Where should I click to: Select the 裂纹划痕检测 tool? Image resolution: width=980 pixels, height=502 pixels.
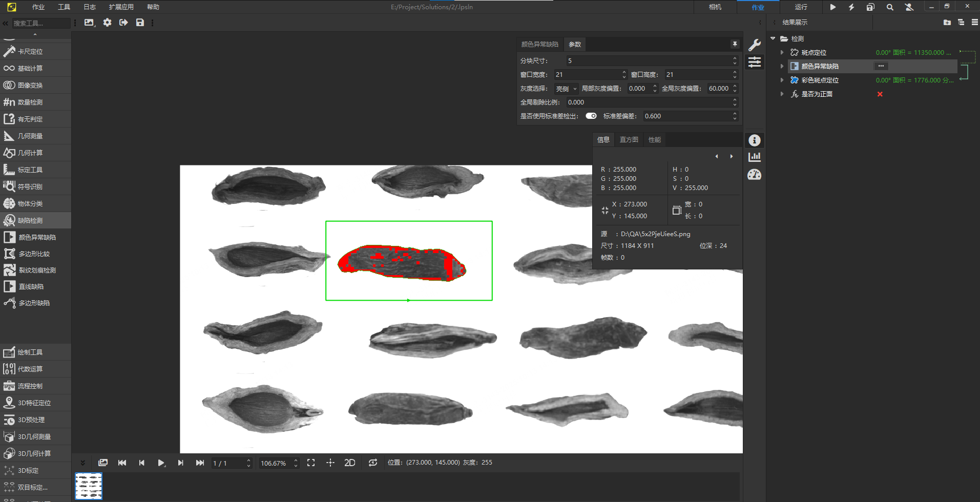coord(36,270)
